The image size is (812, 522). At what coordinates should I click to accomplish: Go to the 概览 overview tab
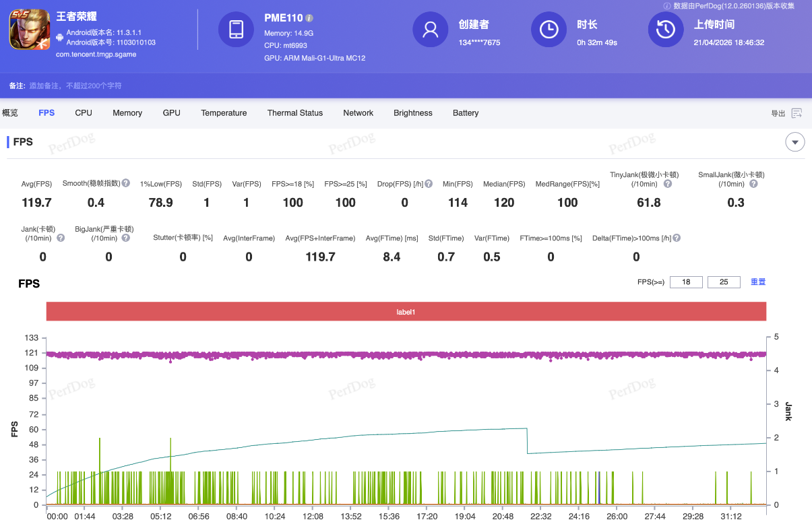point(10,113)
